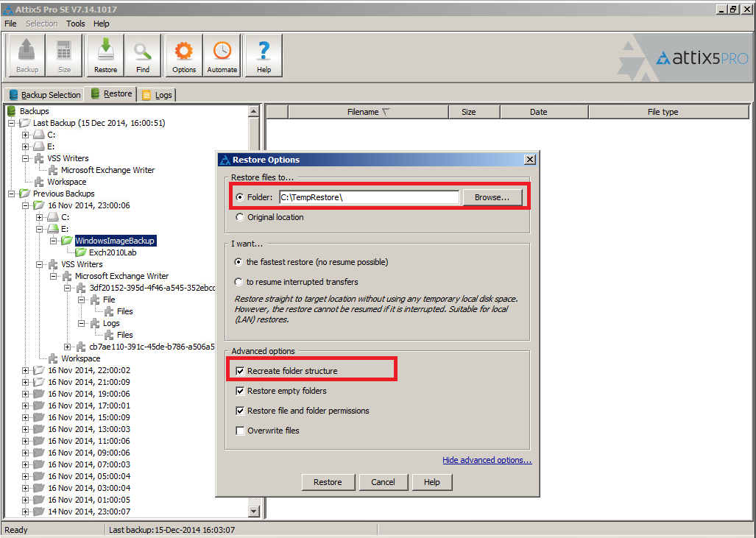Enable Overwrite files checkbox
Viewport: 756px width, 538px height.
(240, 431)
